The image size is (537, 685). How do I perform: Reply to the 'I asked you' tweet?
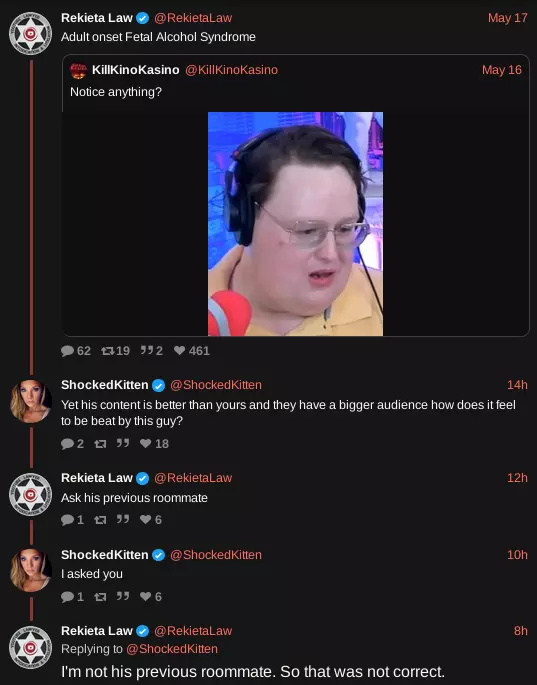(x=67, y=596)
